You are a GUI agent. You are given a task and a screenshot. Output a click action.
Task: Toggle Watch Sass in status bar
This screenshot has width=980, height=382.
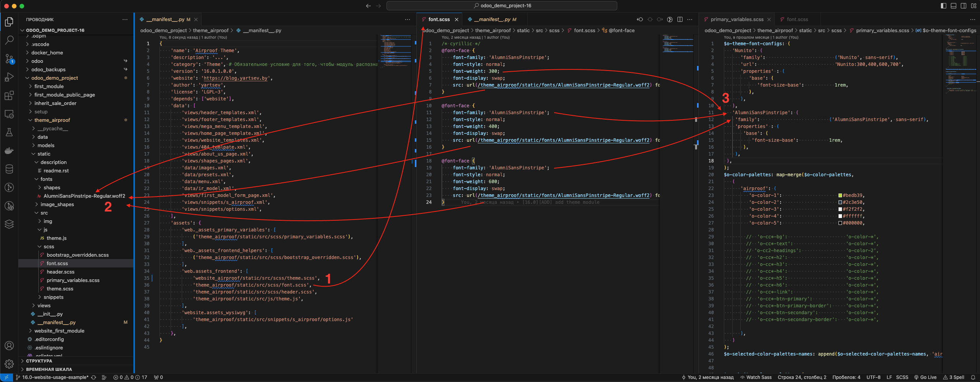point(756,377)
